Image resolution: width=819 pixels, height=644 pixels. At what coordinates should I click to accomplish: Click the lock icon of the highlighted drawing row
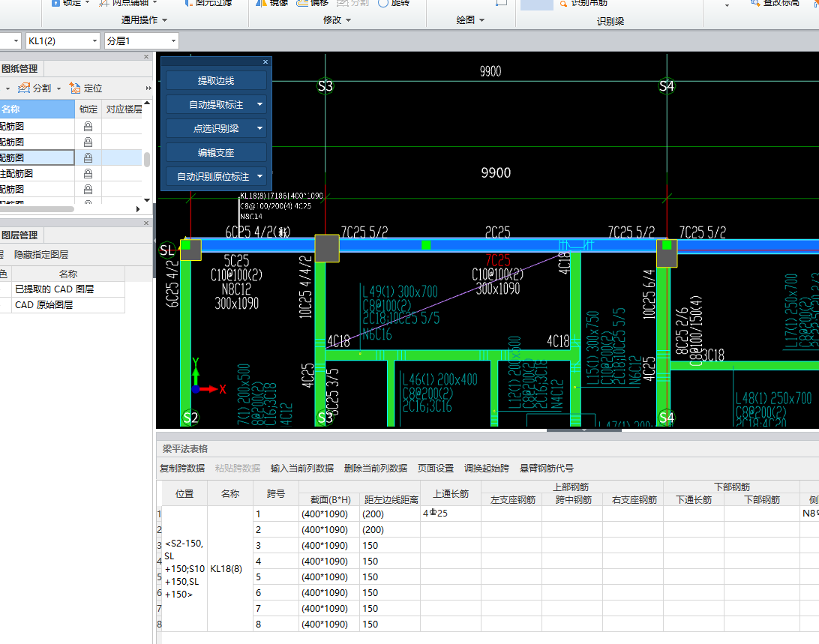[88, 157]
